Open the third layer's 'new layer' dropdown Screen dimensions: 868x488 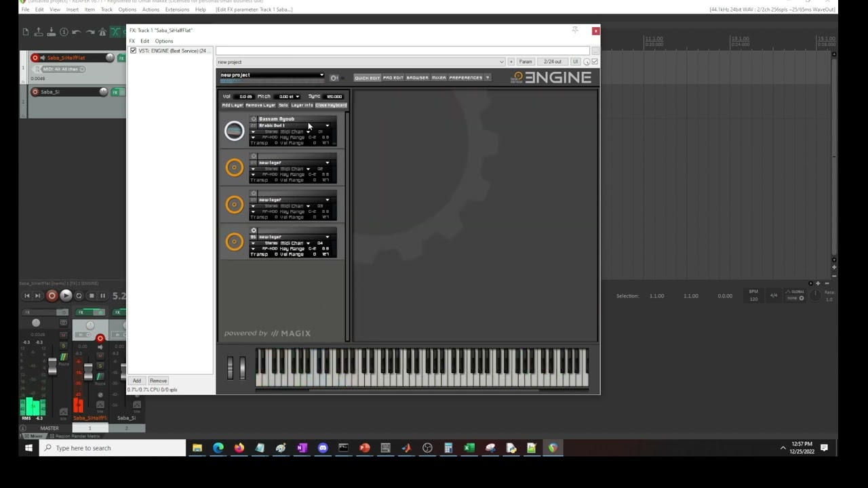(327, 200)
